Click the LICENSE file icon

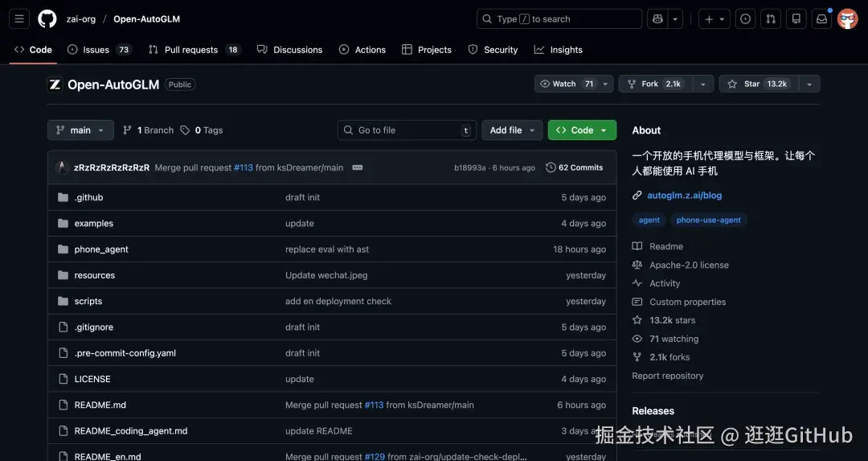point(63,379)
